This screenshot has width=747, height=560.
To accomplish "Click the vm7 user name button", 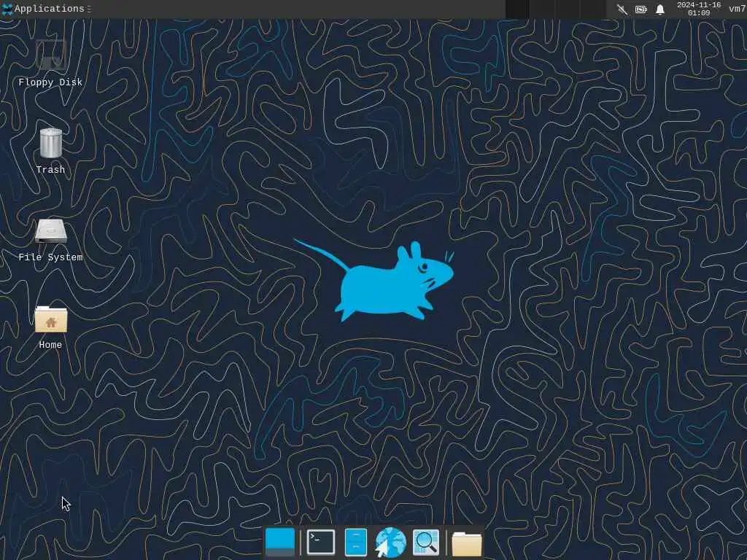I will [737, 9].
